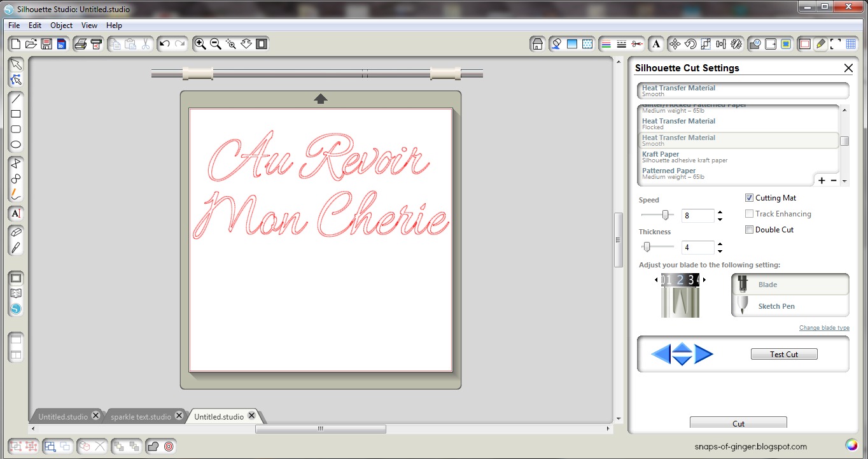The height and width of the screenshot is (459, 868).
Task: Pick the Select arrow tool
Action: point(16,64)
